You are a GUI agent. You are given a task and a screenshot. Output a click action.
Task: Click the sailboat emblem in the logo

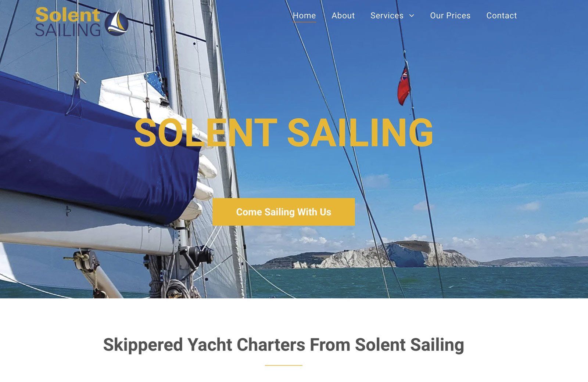point(116,23)
